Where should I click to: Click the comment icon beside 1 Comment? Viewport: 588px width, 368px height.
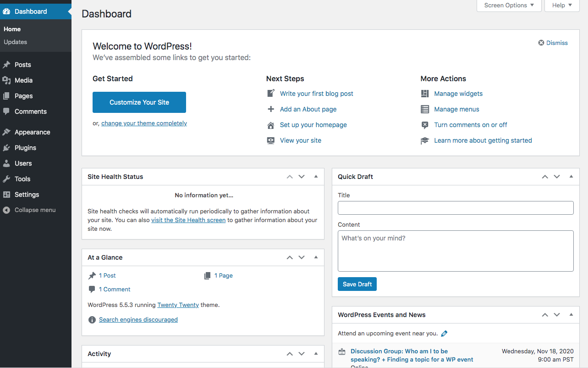pyautogui.click(x=92, y=290)
